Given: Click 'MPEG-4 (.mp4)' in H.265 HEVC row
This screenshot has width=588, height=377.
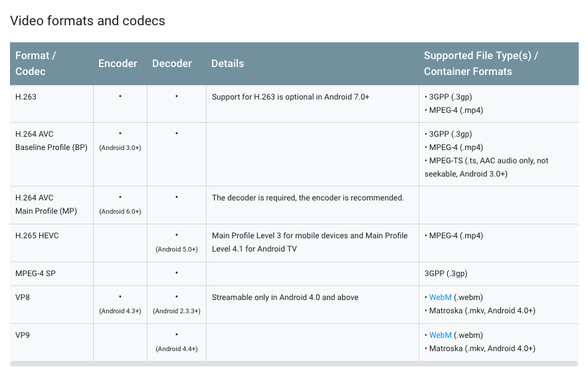Looking at the screenshot, I should click(x=456, y=236).
